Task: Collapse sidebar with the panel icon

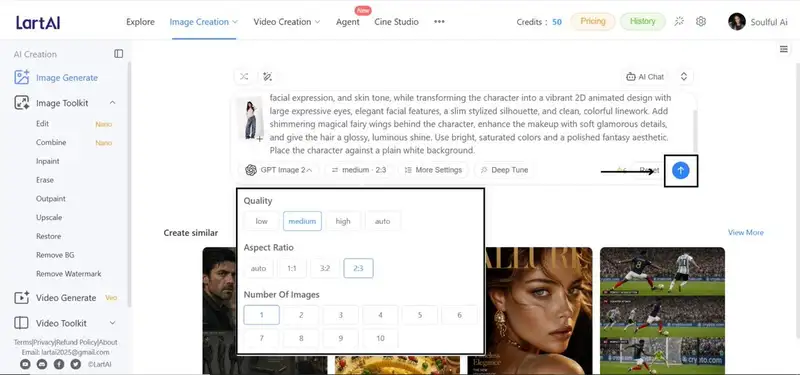Action: 118,54
